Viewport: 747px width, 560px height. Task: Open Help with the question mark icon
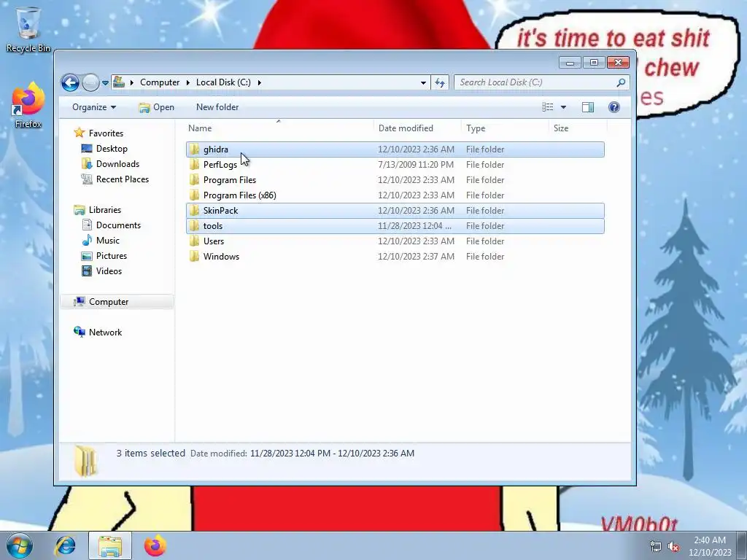click(x=614, y=107)
